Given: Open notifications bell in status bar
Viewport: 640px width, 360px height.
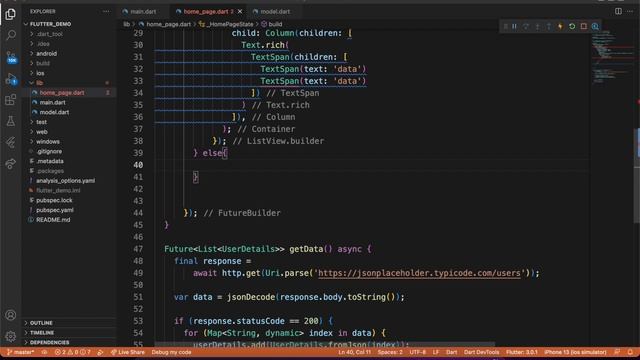Looking at the screenshot, I should pyautogui.click(x=630, y=352).
